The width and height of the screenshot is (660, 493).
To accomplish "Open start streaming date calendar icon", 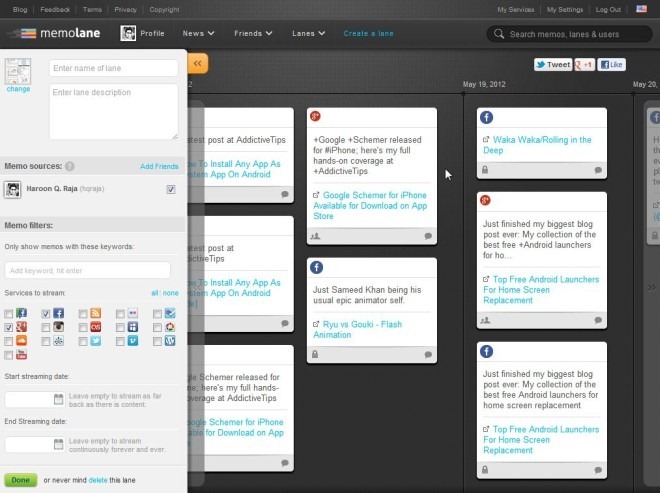I will pyautogui.click(x=59, y=399).
